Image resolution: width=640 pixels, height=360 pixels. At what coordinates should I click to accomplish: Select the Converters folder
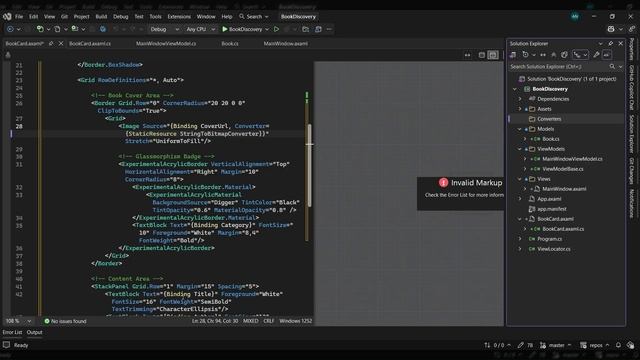tap(549, 119)
